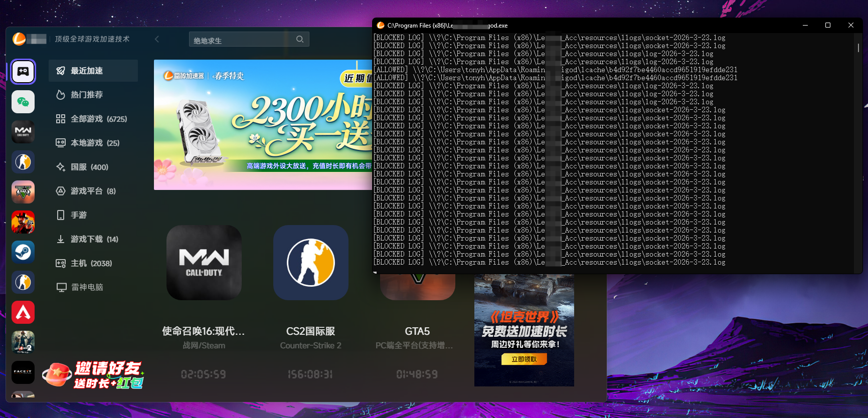This screenshot has width=868, height=418.
Task: Open the 坦克世界 advertisement image
Action: click(524, 330)
